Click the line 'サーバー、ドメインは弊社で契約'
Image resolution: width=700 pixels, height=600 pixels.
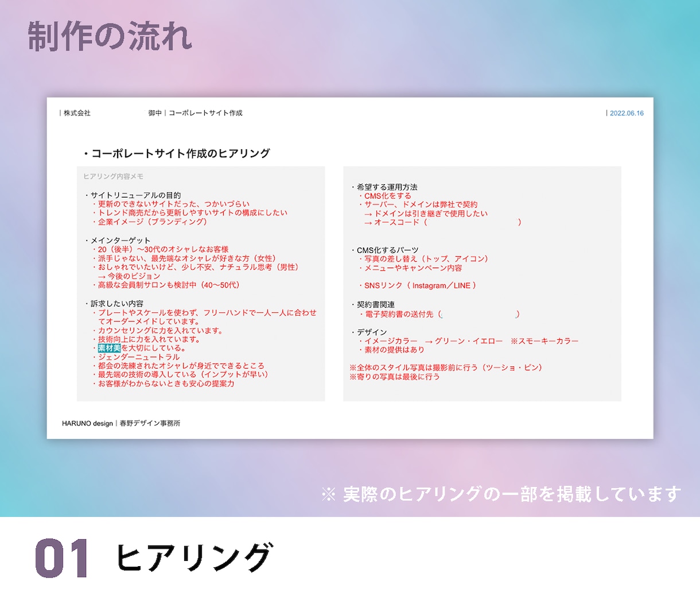tap(421, 204)
